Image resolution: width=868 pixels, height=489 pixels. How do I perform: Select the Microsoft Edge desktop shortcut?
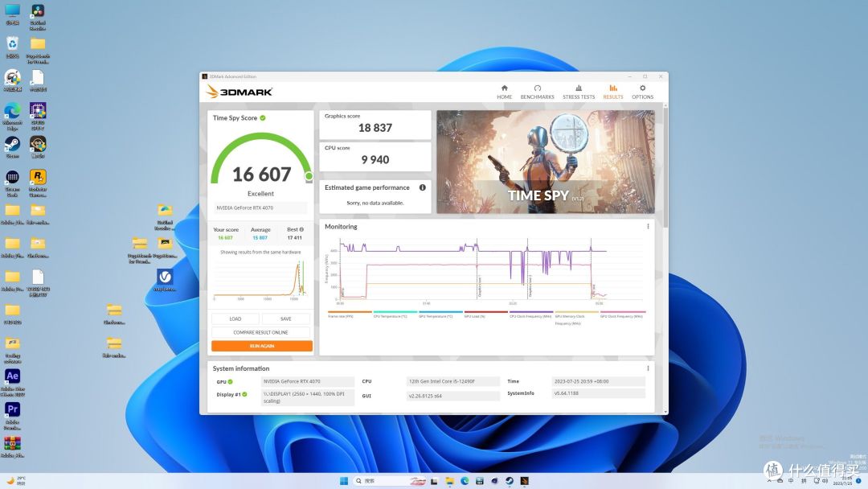12,117
